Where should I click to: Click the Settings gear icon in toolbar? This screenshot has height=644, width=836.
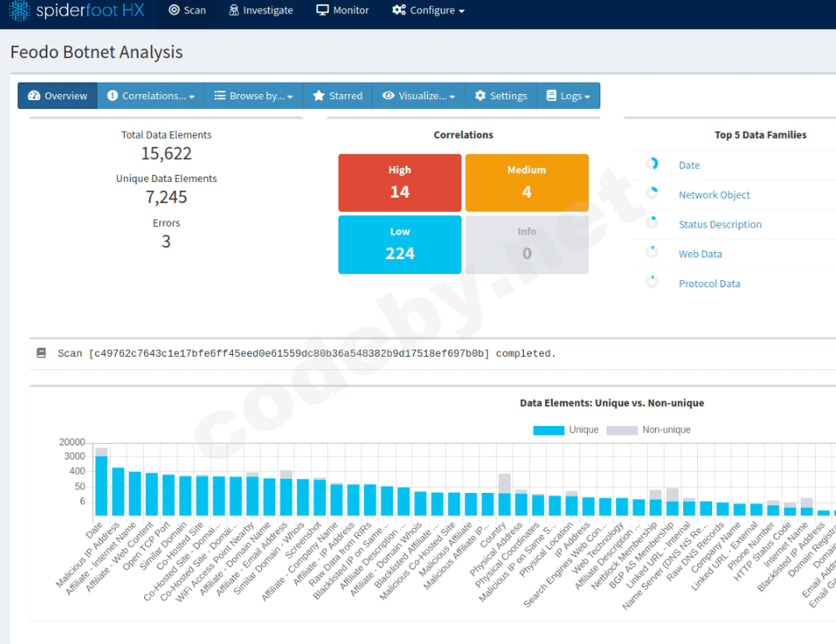click(x=480, y=96)
